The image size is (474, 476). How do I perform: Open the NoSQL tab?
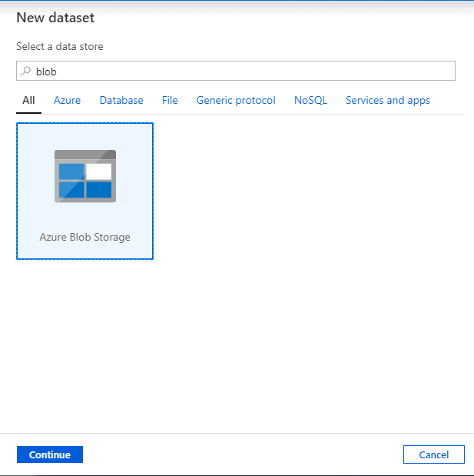(310, 100)
